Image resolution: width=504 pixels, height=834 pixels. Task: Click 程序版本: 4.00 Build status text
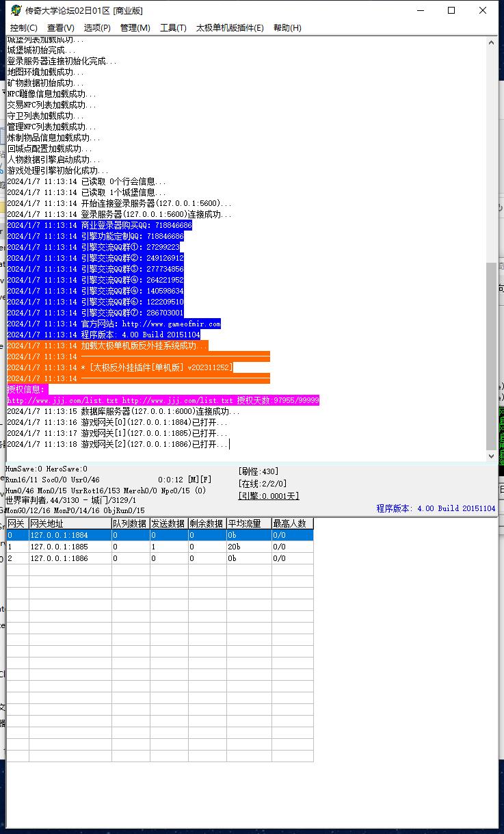(436, 508)
